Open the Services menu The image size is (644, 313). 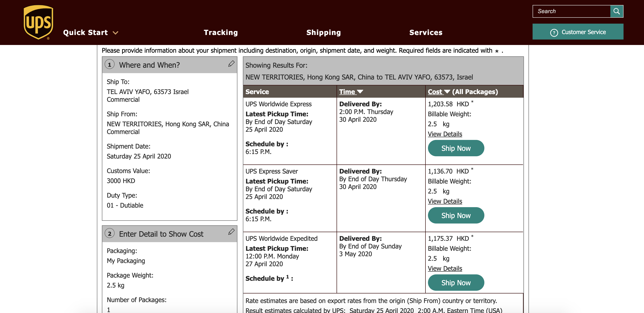pyautogui.click(x=426, y=32)
